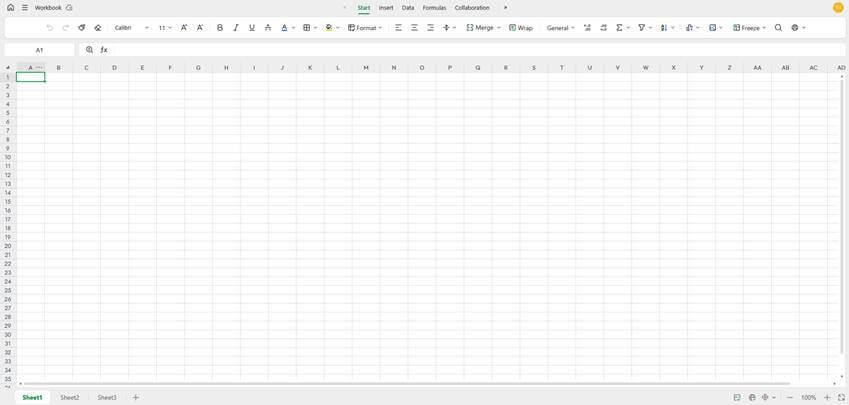Switch to the Insert tab
Image resolution: width=849 pixels, height=405 pixels.
point(386,8)
